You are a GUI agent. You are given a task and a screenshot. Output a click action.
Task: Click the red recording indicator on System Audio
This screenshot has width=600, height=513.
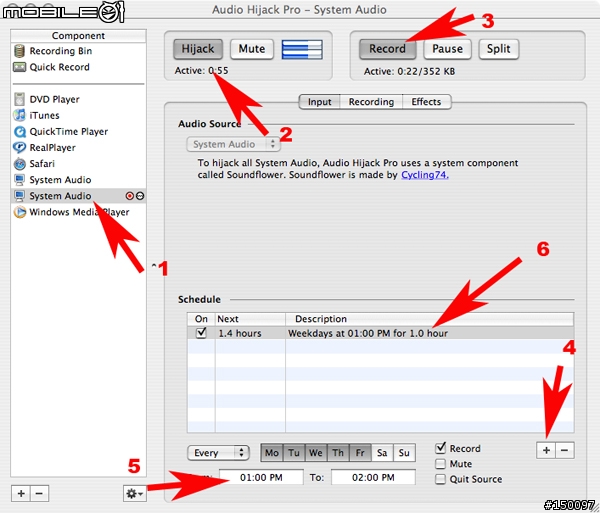pos(130,196)
